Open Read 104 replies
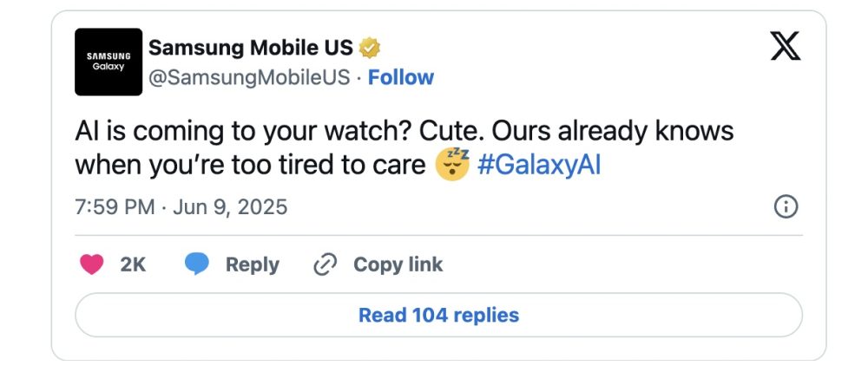868x372 pixels. tap(438, 315)
